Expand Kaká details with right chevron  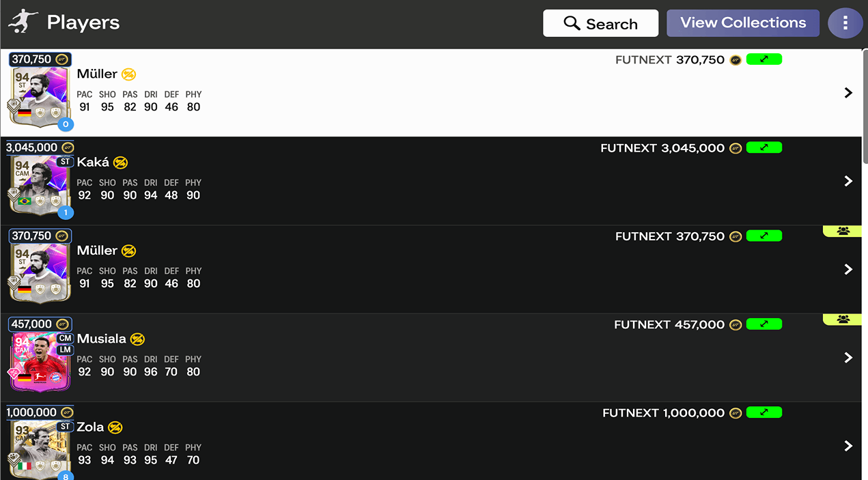pos(848,181)
